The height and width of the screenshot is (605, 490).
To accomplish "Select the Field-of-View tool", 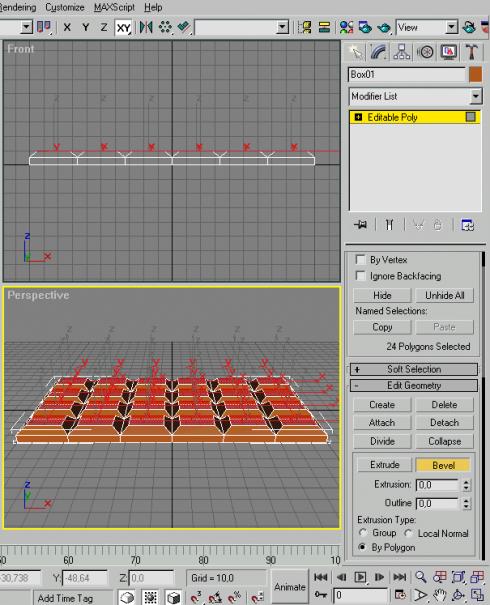I will 421,595.
